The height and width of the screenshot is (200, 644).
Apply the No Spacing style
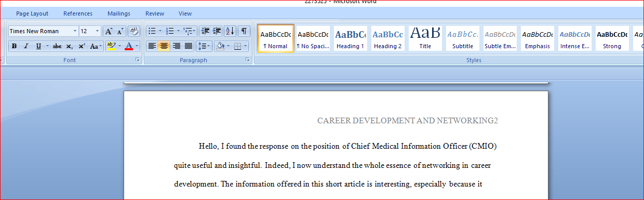pyautogui.click(x=313, y=38)
